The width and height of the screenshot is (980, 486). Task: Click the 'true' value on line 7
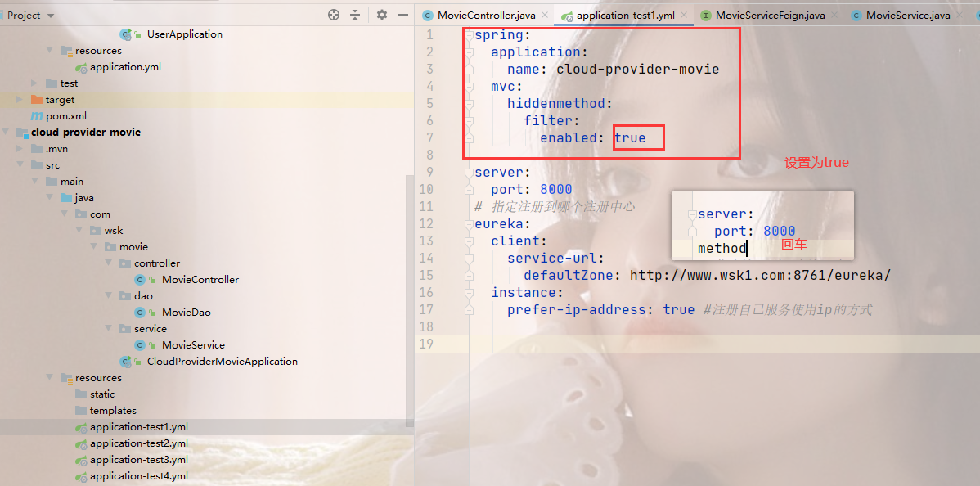(630, 137)
